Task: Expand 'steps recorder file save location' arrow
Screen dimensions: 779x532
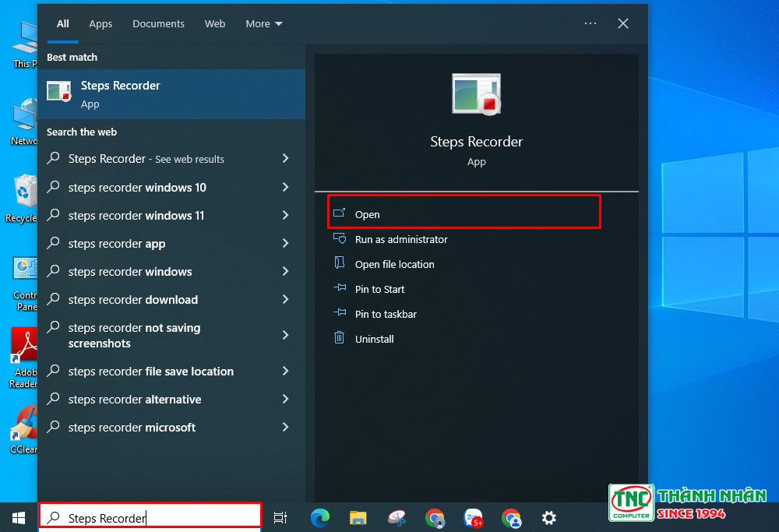Action: (286, 371)
